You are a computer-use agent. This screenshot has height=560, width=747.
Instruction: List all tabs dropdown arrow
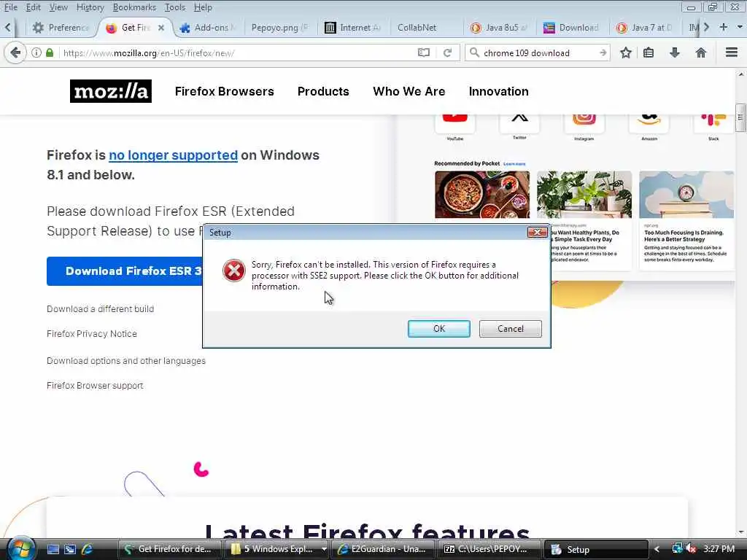[740, 27]
